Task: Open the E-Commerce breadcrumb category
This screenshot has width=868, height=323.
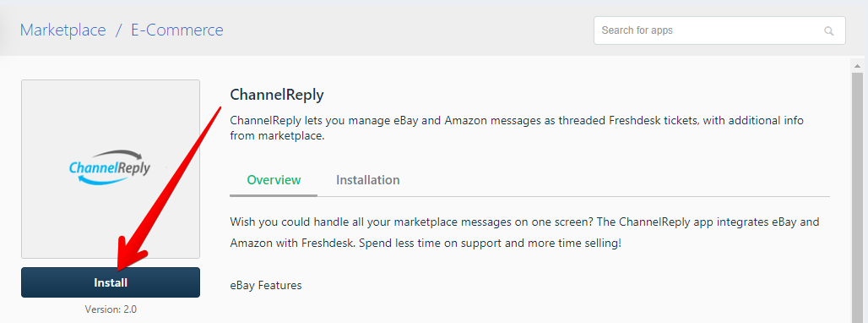Action: coord(177,30)
